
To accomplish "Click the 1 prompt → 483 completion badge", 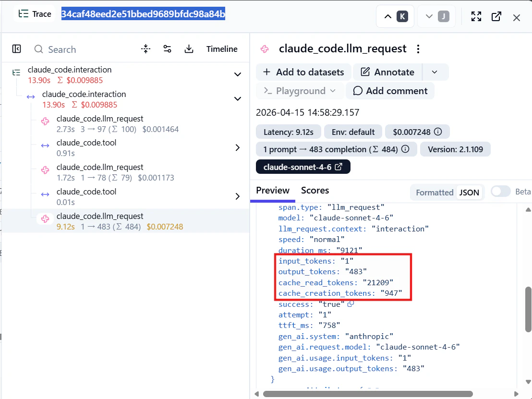I will (336, 149).
